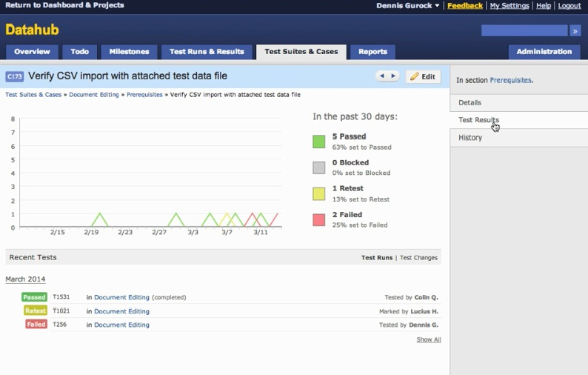Click tester name Dennis G.
This screenshot has width=588, height=375.
424,325
